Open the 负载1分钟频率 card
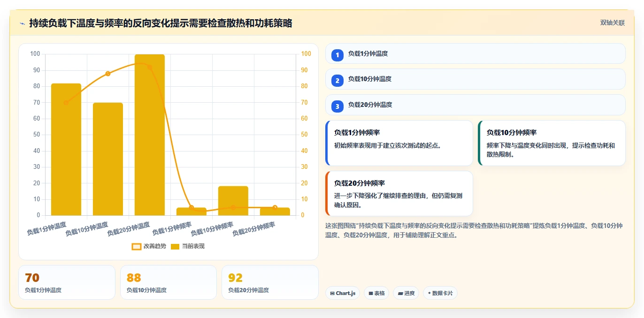Viewport: 644px width, 318px height. pos(399,143)
